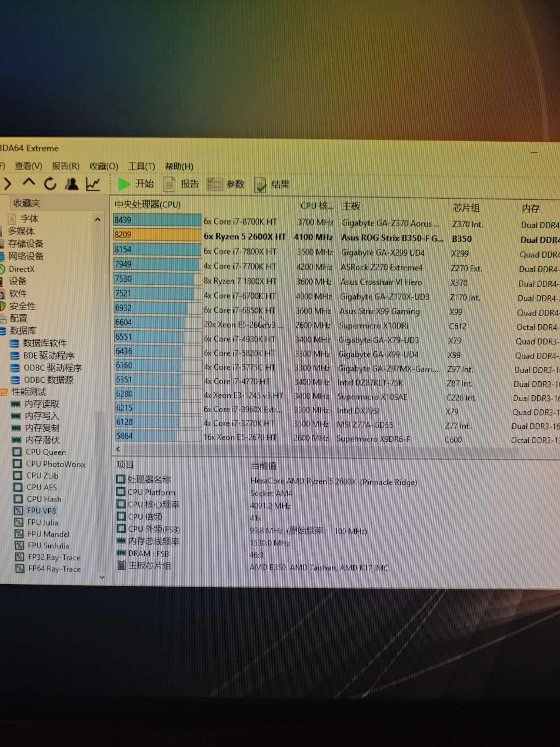This screenshot has height=747, width=560.
Task: Select 存储设备 in the sidebar tree
Action: click(25, 243)
